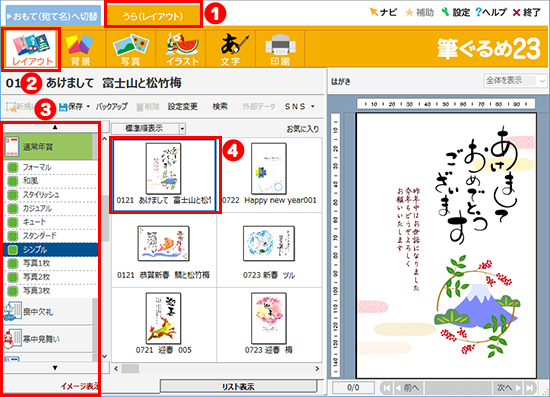
Task: Switch to リスト表示 tab
Action: 238,386
